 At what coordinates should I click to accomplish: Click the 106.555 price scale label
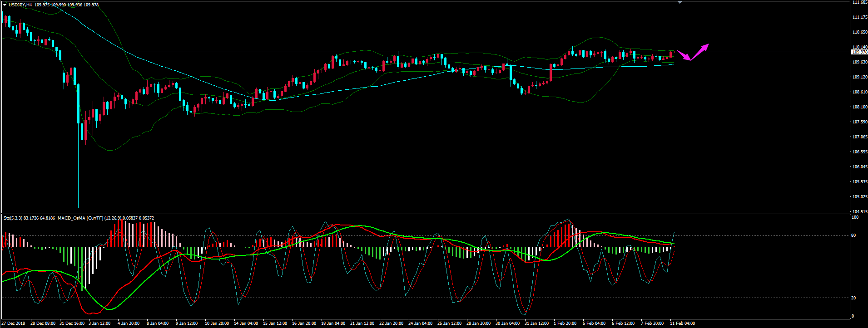[860, 152]
